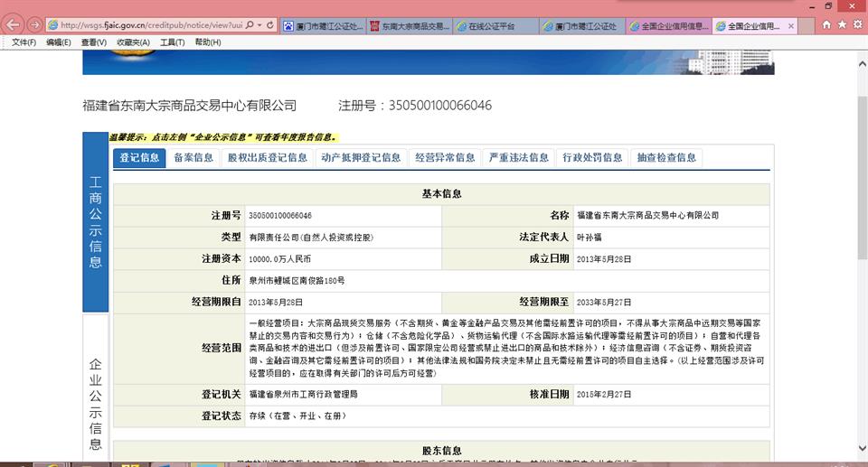Click the Home icon in the browser toolbar

[826, 25]
